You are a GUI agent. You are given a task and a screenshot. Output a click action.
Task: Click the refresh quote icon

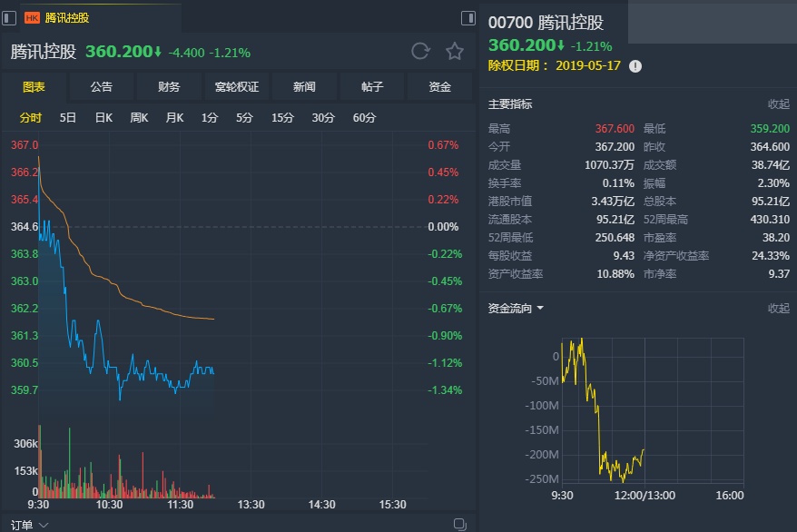(x=420, y=51)
